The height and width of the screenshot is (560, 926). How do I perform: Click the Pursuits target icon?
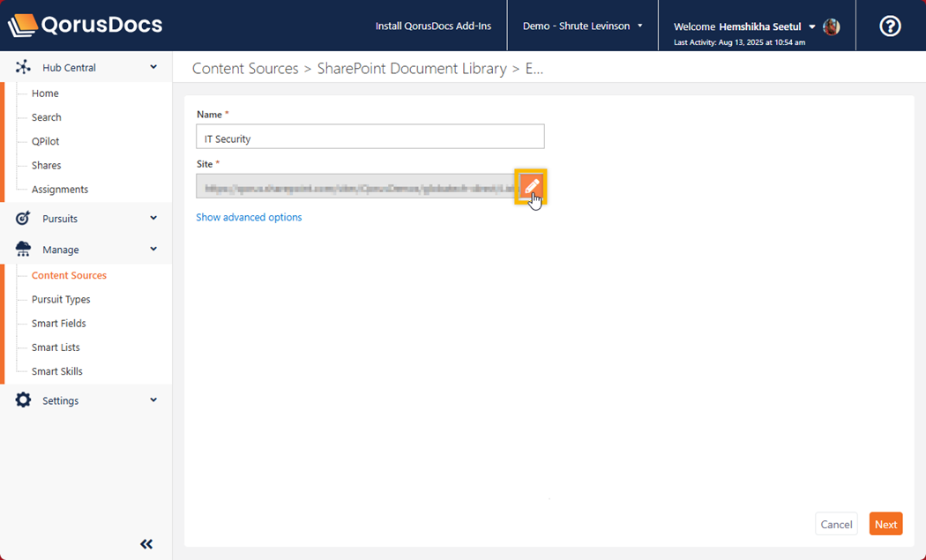(x=24, y=218)
